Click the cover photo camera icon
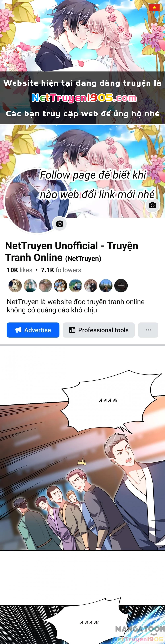 coord(152,205)
